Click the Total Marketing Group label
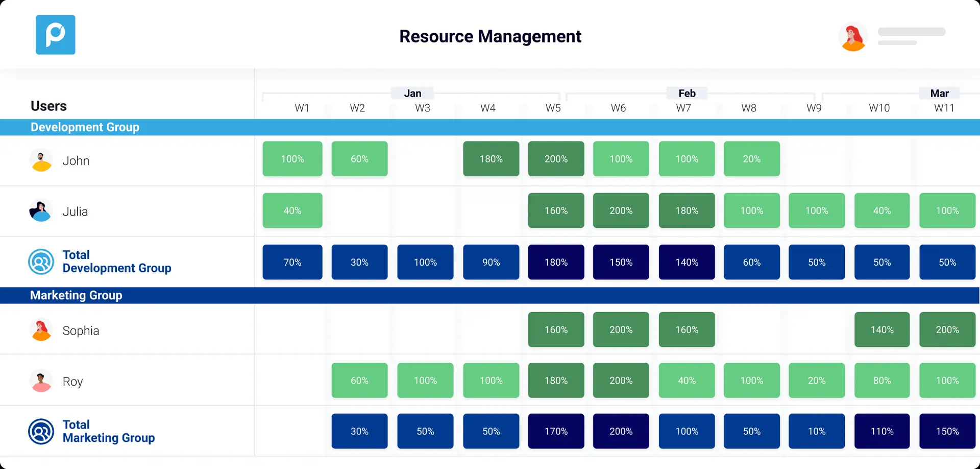980x469 pixels. coord(108,431)
